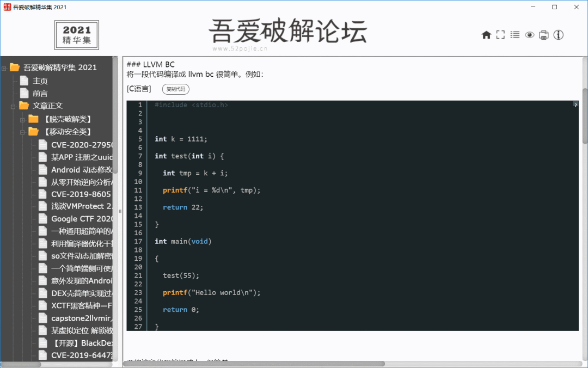
Task: Open the CVE-2019-6447 article
Action: tap(82, 355)
